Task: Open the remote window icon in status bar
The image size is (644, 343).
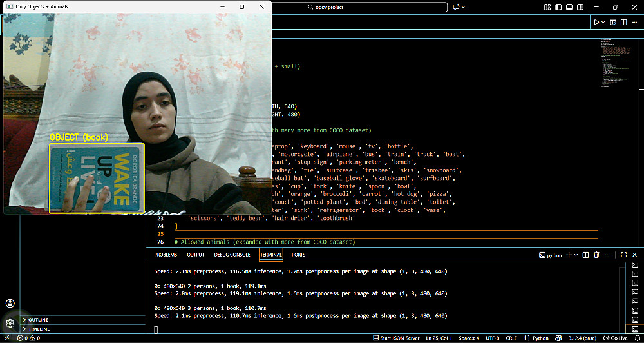Action: click(x=6, y=338)
